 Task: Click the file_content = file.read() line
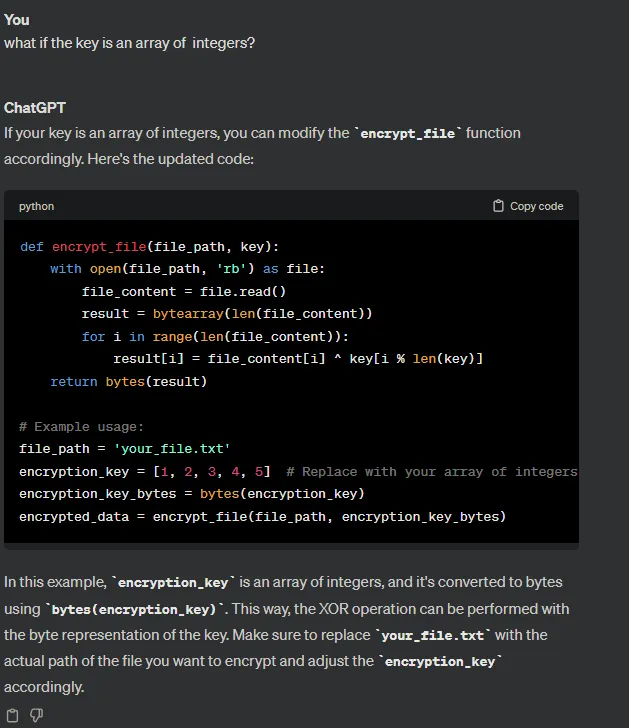pyautogui.click(x=184, y=292)
